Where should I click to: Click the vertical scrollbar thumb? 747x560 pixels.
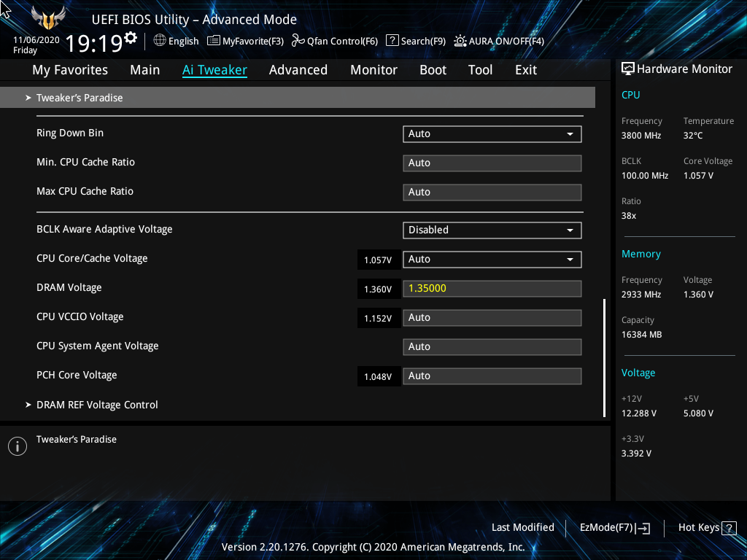click(605, 357)
